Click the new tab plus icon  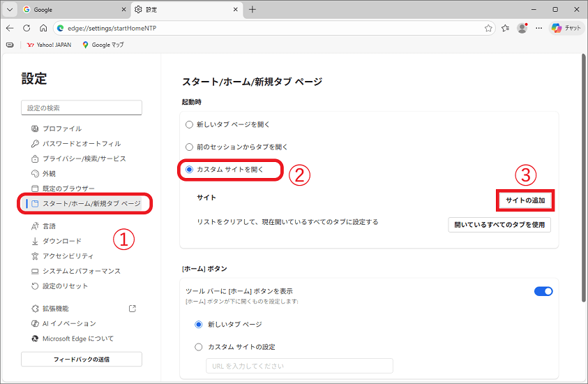[252, 10]
